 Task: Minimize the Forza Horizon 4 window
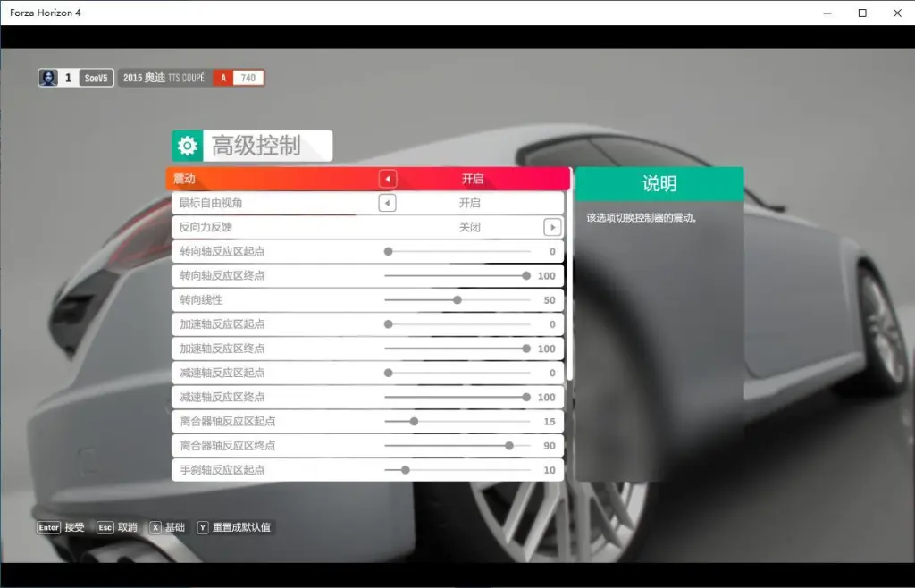(x=827, y=13)
